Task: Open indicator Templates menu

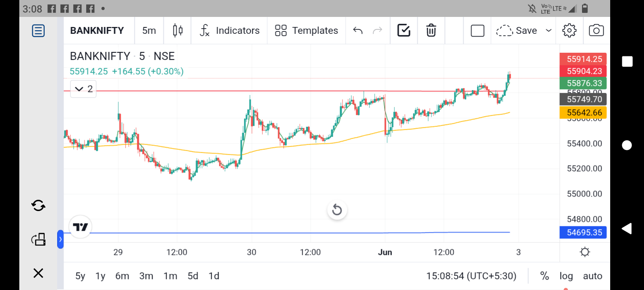Action: (306, 31)
